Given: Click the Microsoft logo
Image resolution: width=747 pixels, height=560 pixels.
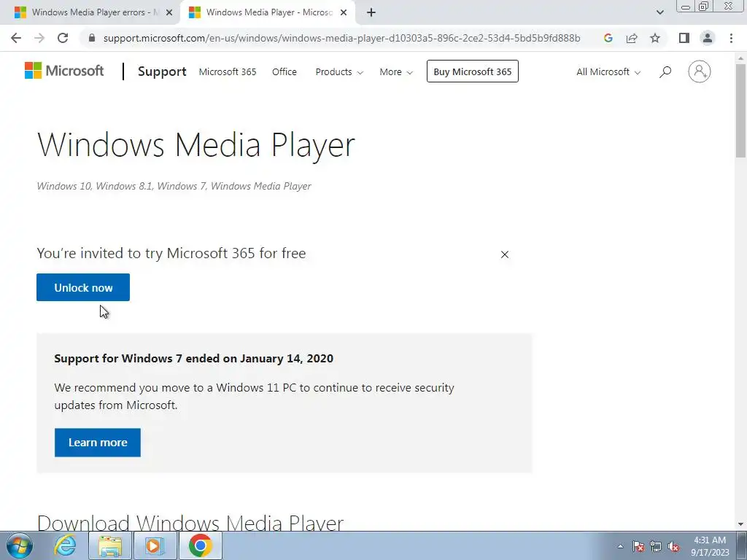Looking at the screenshot, I should pos(64,71).
